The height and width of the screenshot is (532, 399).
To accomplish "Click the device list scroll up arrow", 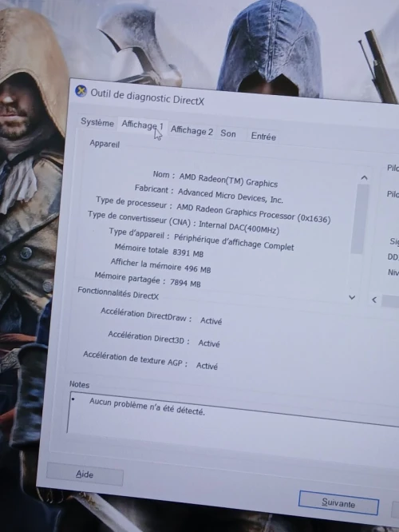I will coord(364,178).
